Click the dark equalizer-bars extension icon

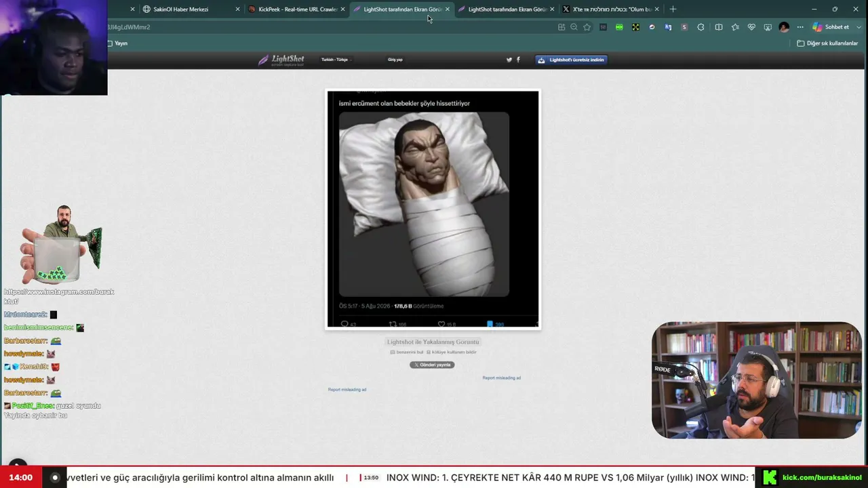pos(603,27)
